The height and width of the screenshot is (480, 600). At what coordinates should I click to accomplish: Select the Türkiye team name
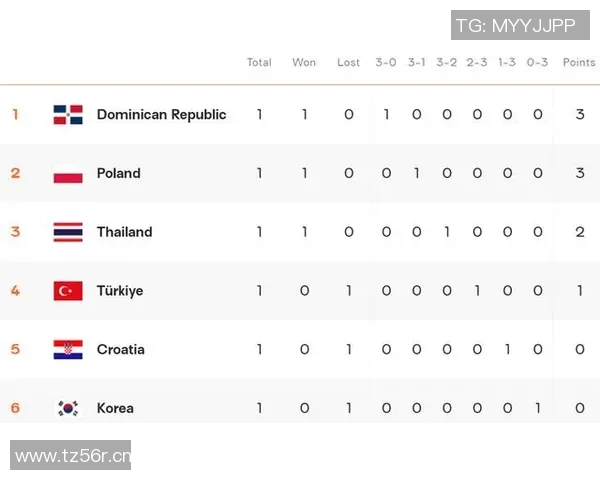coord(120,291)
